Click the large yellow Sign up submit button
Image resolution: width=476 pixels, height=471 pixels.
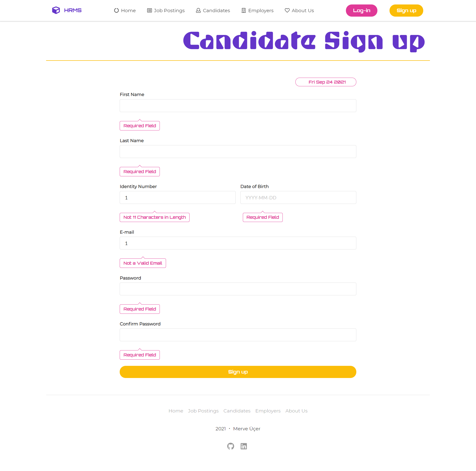[x=238, y=372]
